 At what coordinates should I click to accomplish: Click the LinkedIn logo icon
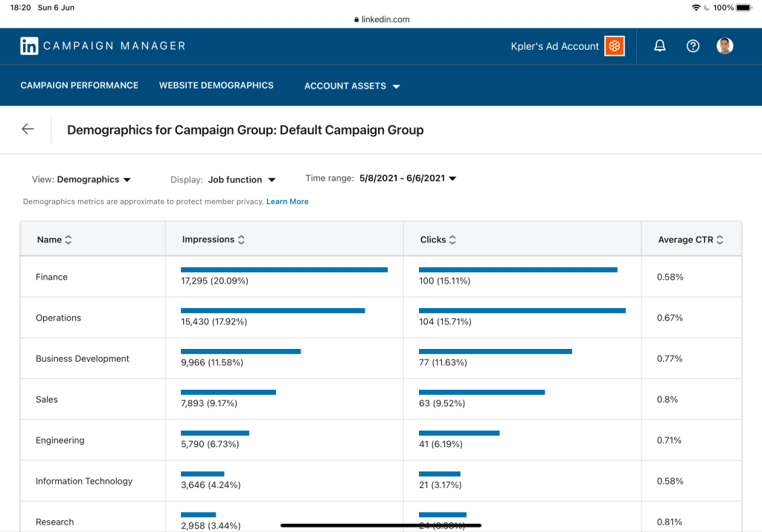[x=29, y=46]
